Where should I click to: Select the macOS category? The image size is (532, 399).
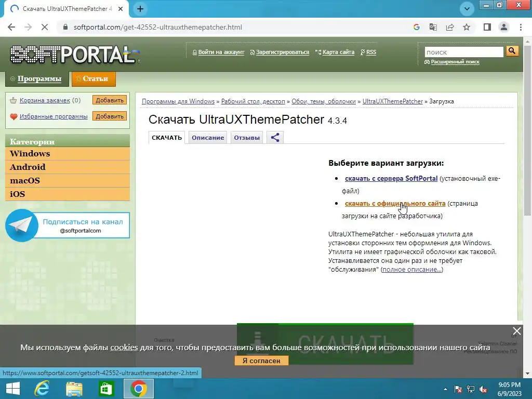pos(68,181)
